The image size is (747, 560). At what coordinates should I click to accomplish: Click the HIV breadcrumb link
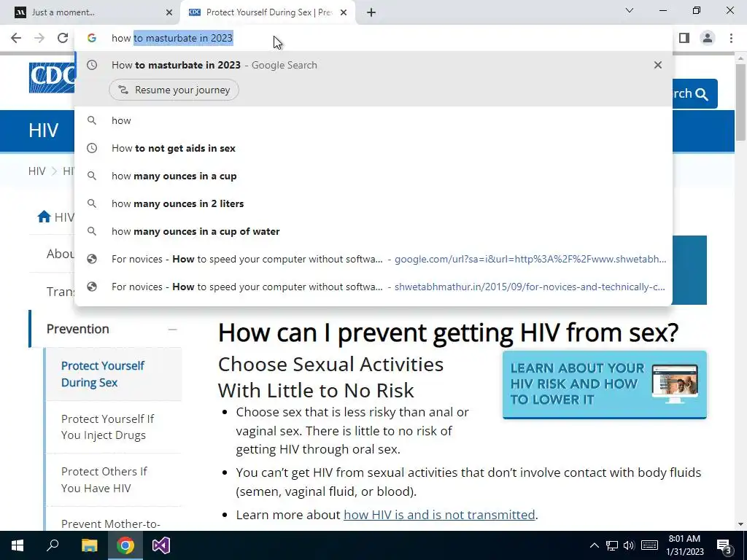click(36, 171)
